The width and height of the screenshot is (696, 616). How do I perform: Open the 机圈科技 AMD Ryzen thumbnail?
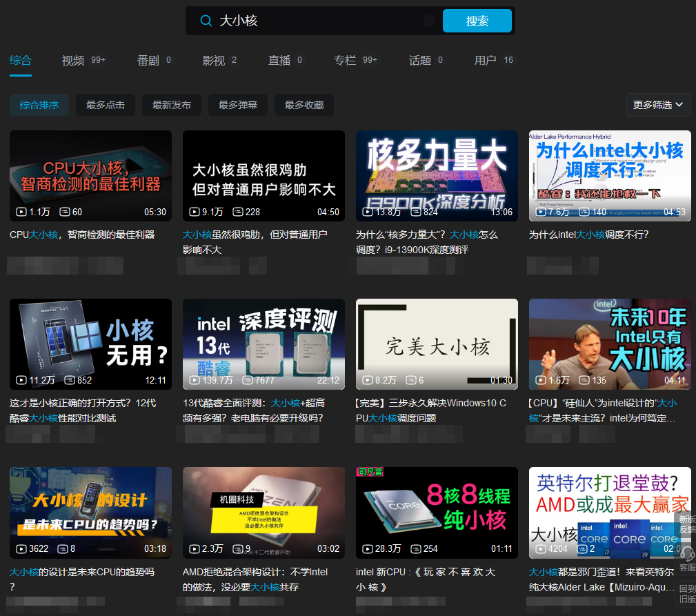point(264,513)
